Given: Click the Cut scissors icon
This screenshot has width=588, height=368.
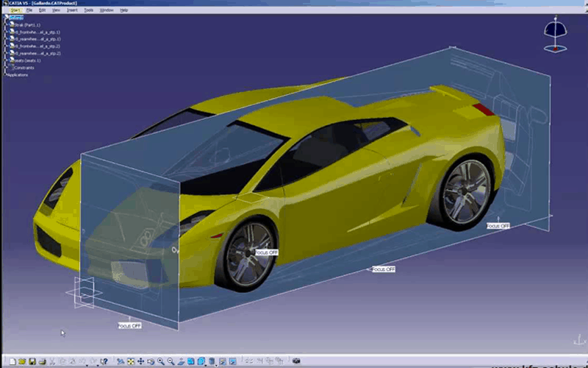Looking at the screenshot, I should click(52, 361).
